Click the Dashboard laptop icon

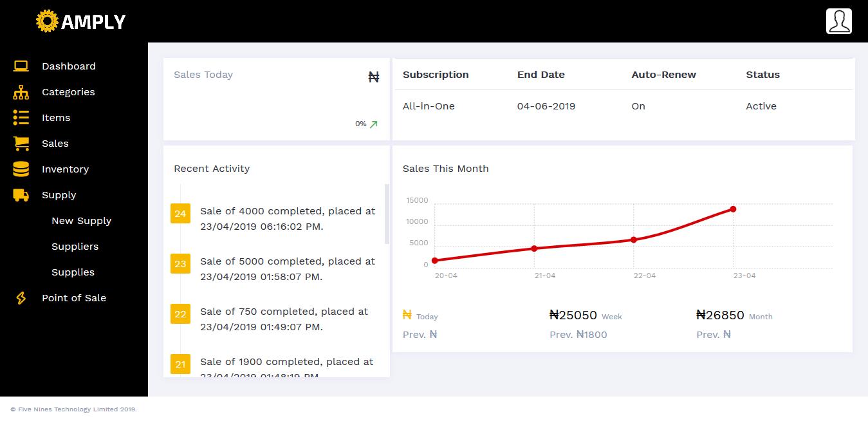coord(21,66)
